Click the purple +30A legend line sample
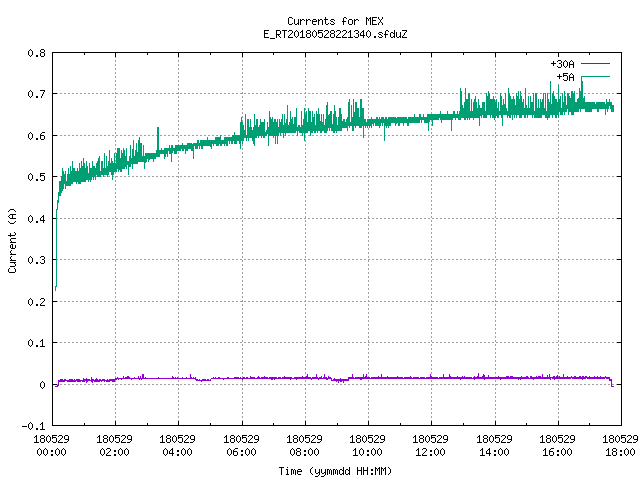The height and width of the screenshot is (480, 640). point(595,64)
